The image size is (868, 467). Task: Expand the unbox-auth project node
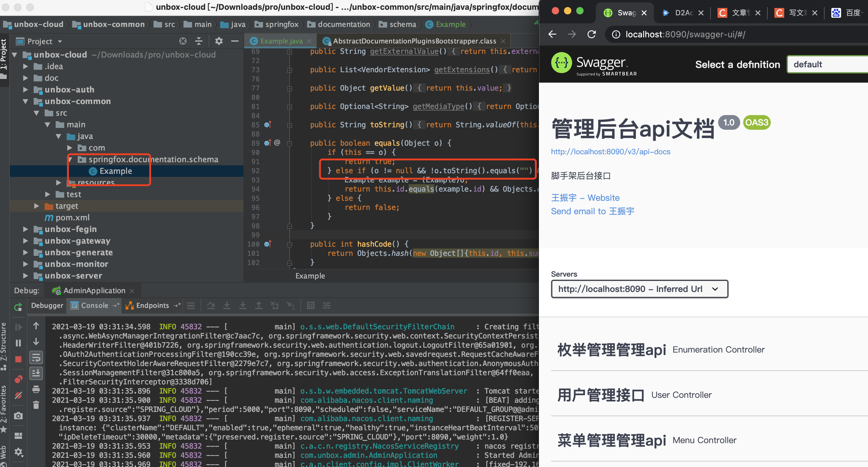(x=25, y=89)
